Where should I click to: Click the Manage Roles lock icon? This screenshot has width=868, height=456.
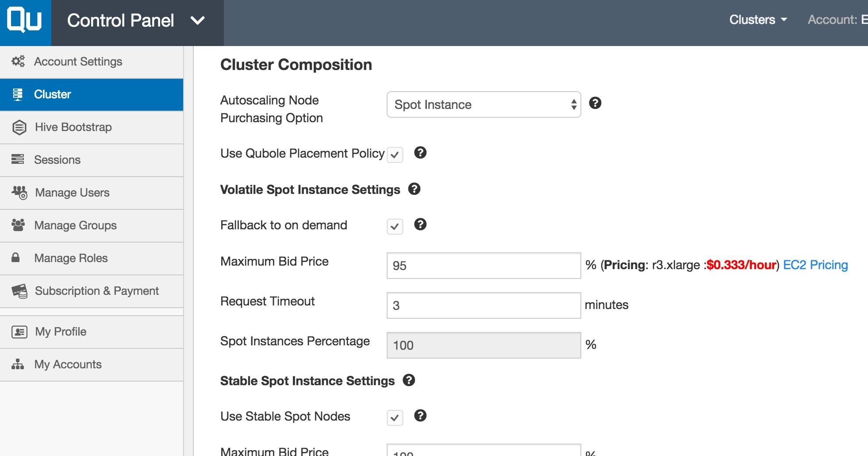pyautogui.click(x=15, y=258)
